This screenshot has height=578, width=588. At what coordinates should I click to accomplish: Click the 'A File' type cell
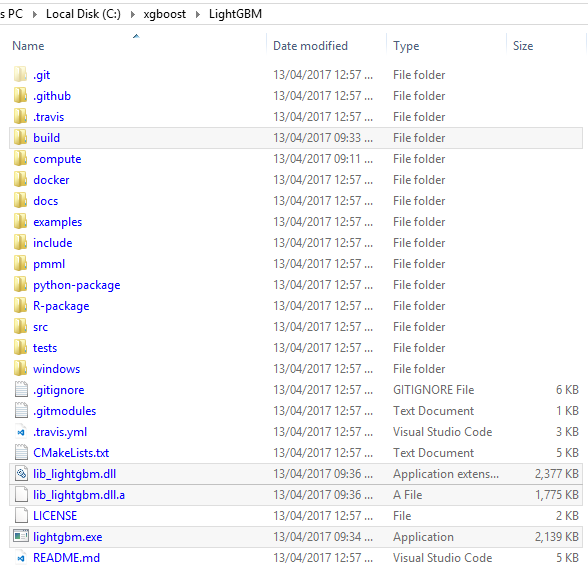point(407,495)
